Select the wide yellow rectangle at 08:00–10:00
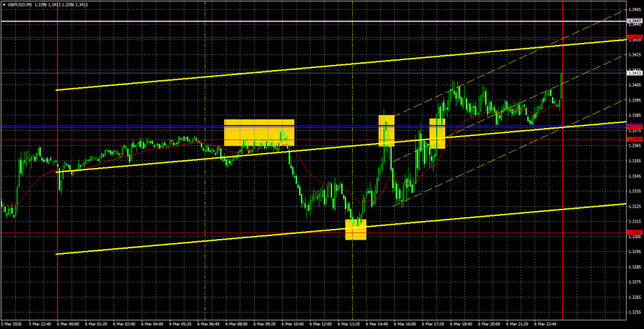 (x=259, y=132)
